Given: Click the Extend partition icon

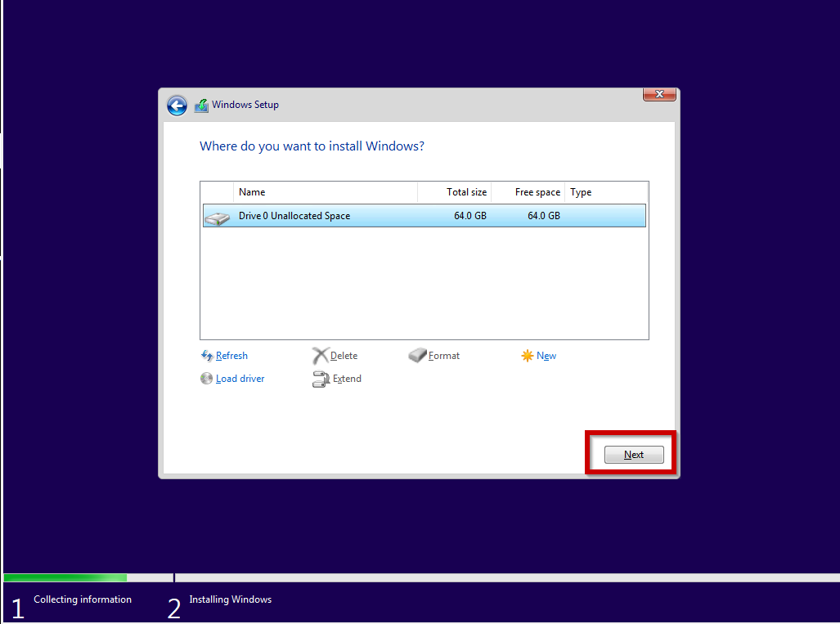Looking at the screenshot, I should pyautogui.click(x=321, y=379).
